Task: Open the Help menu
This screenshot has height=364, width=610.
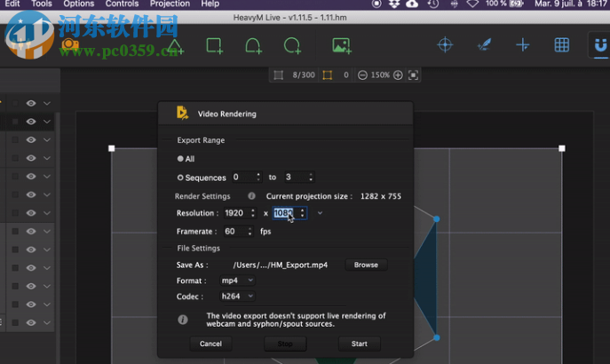Action: (210, 4)
